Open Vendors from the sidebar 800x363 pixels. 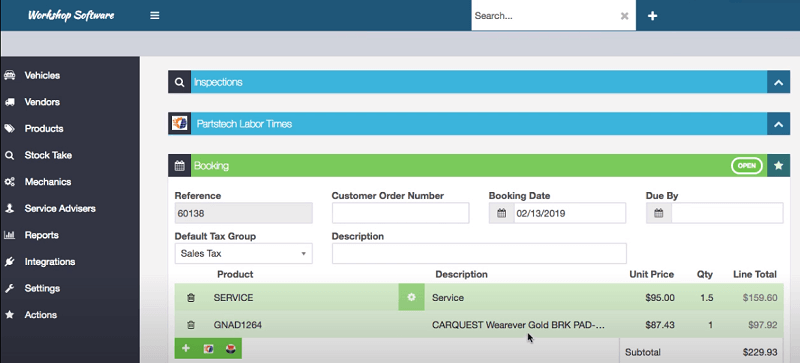point(42,102)
